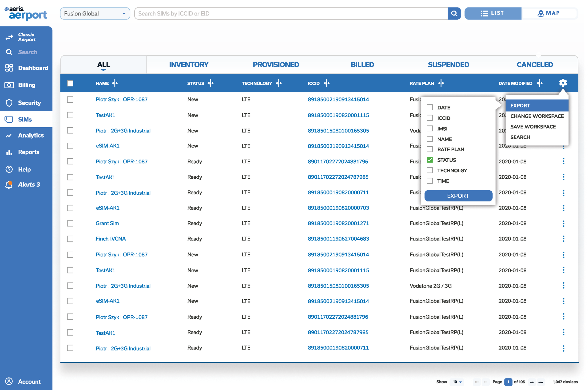
Task: Click the sidebar Search magnifier icon
Action: coord(9,52)
